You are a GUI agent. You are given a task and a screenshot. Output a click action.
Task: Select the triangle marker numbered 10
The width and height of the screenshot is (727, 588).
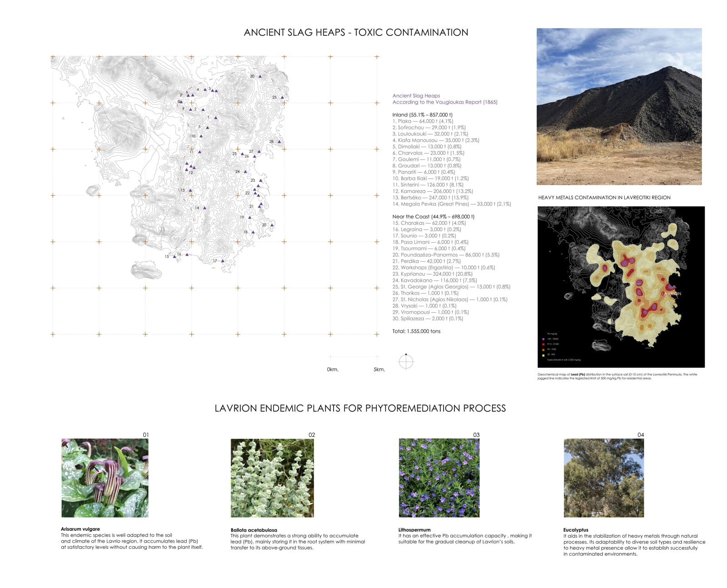201,136
